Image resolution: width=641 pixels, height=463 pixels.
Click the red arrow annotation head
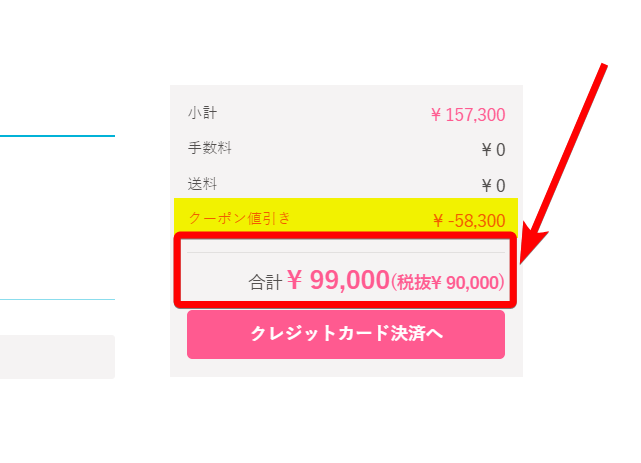[532, 252]
